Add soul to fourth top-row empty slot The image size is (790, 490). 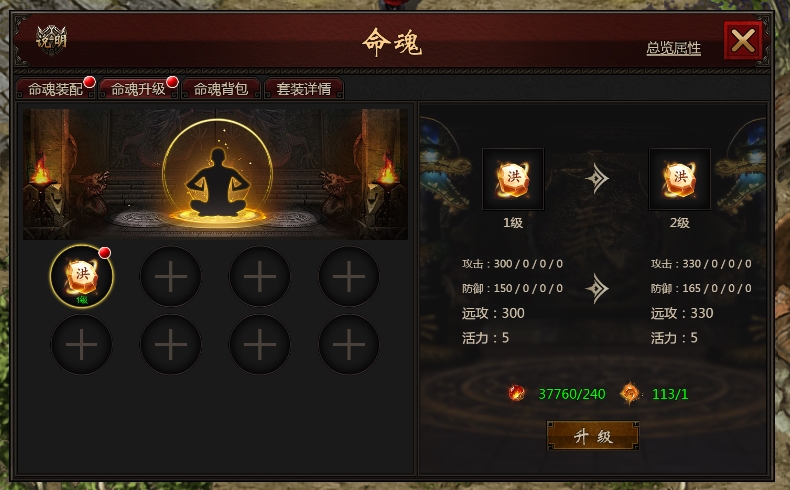tap(349, 276)
